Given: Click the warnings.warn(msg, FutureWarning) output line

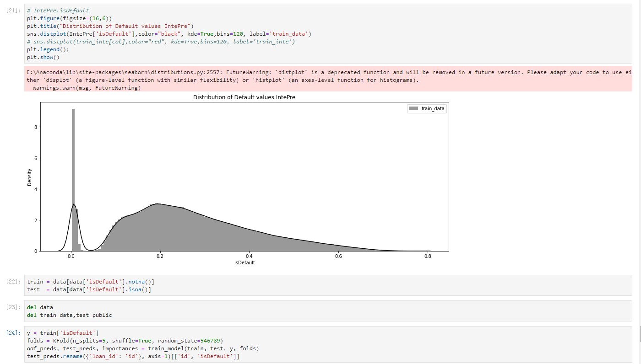Looking at the screenshot, I should click(x=86, y=87).
